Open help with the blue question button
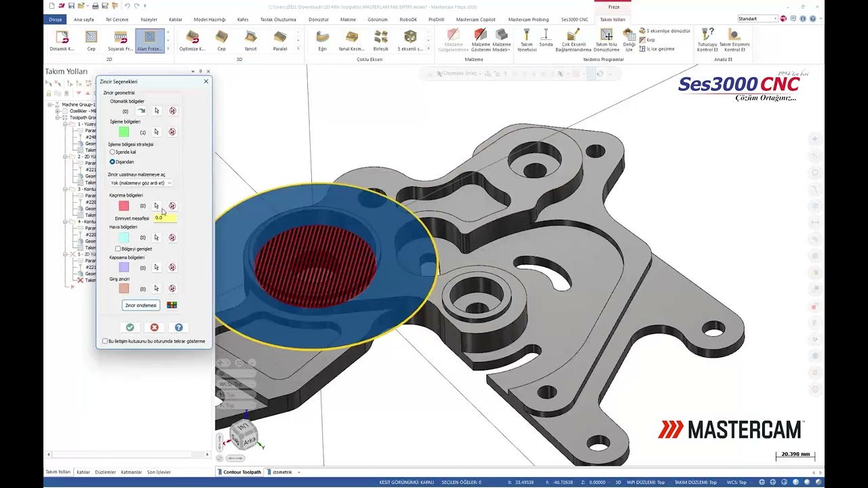The width and height of the screenshot is (868, 488). click(179, 327)
